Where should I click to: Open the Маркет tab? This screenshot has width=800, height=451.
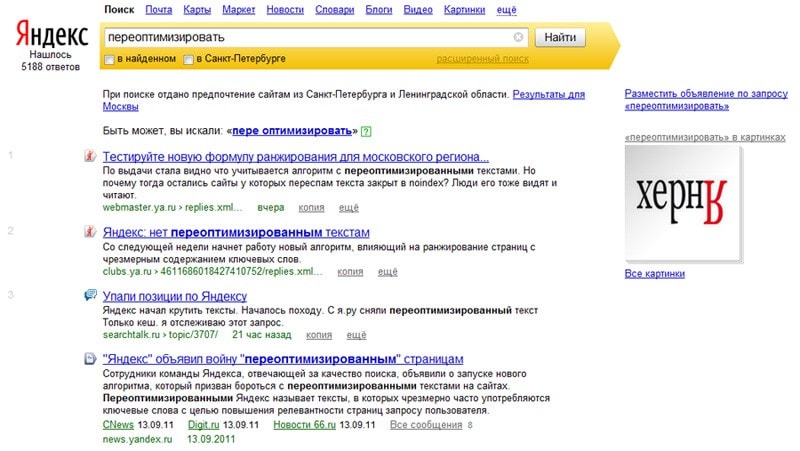pyautogui.click(x=238, y=10)
